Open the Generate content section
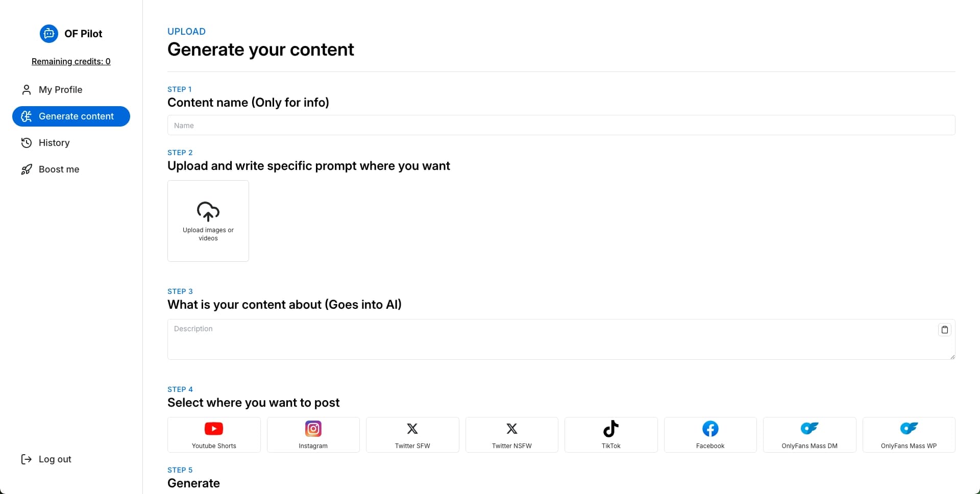Image resolution: width=980 pixels, height=494 pixels. coord(71,116)
